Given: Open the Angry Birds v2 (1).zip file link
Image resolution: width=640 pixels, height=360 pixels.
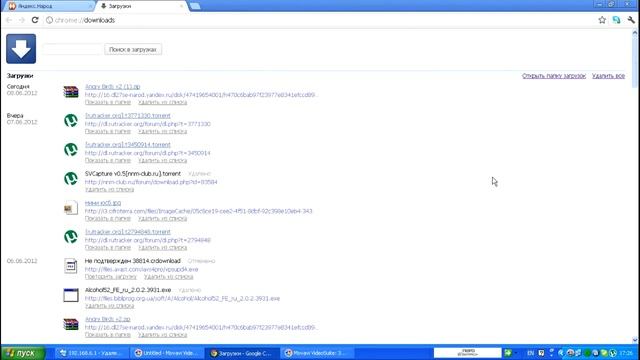Looking at the screenshot, I should (x=112, y=87).
